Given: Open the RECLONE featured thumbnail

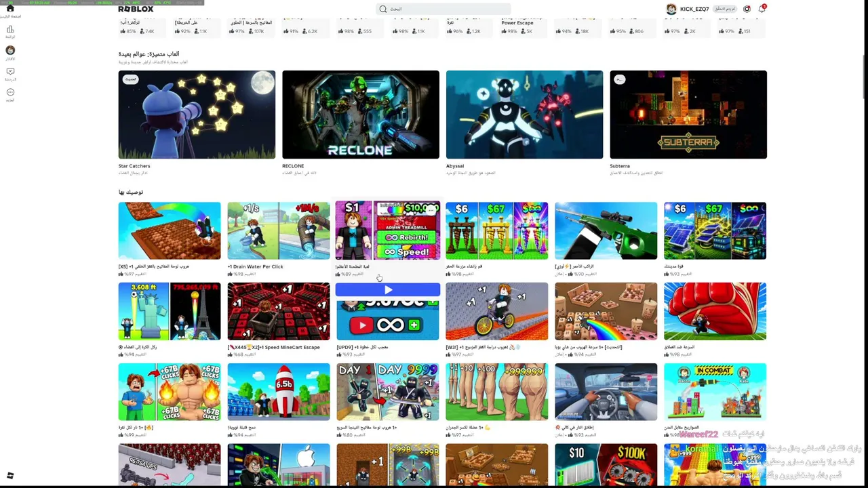Looking at the screenshot, I should (361, 115).
